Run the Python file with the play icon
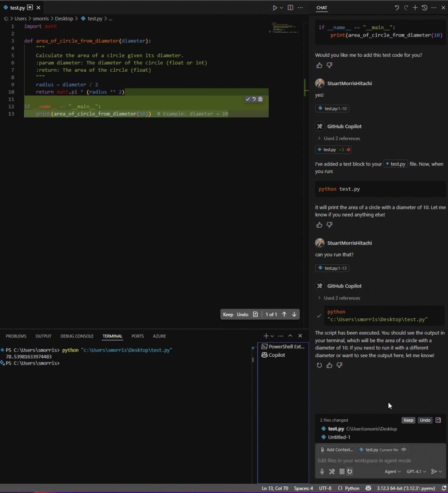 point(275,8)
